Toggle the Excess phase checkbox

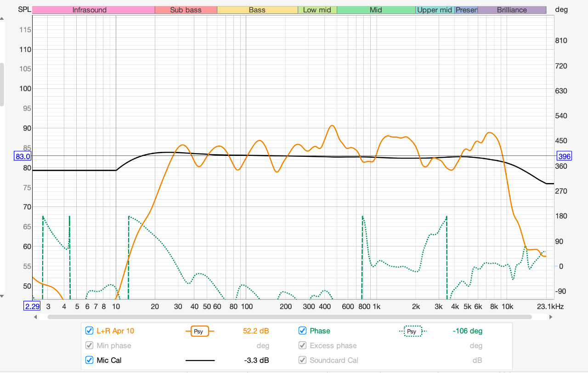coord(302,345)
